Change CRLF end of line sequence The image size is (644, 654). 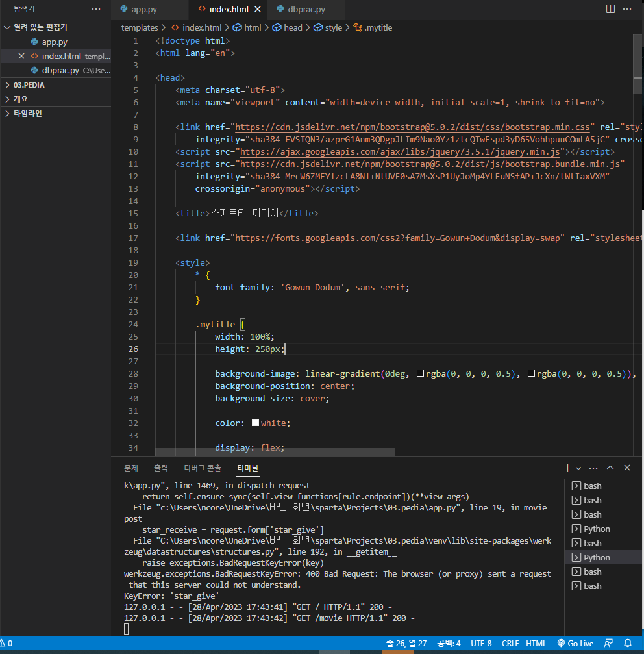tap(510, 643)
